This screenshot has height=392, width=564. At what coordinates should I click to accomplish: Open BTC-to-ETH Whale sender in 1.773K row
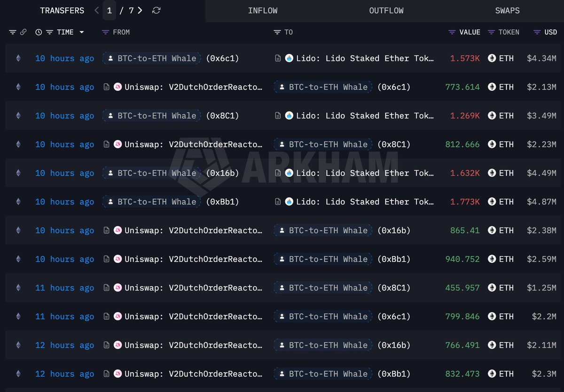click(152, 202)
